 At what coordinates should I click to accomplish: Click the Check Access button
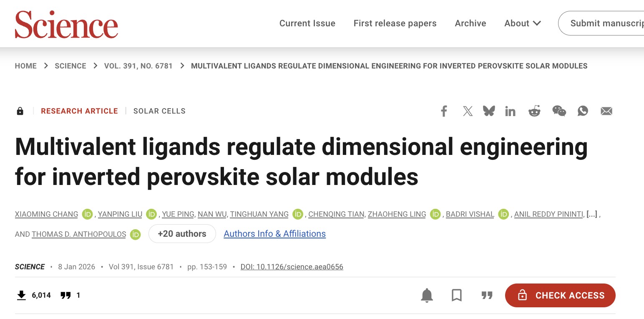click(560, 295)
